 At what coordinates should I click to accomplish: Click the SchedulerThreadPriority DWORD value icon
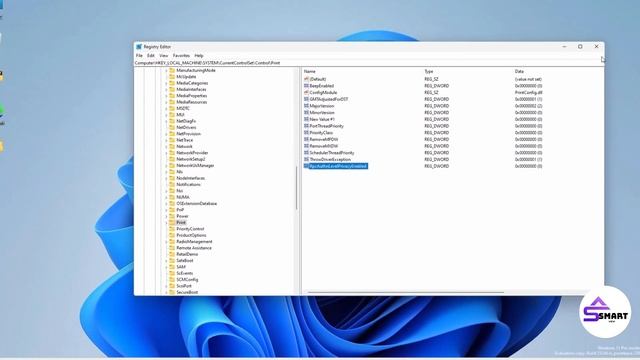pyautogui.click(x=306, y=153)
